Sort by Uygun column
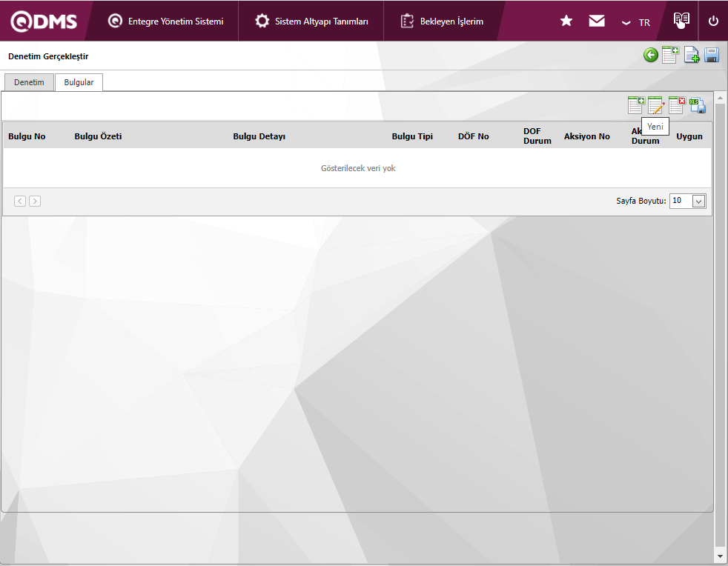Image resolution: width=728 pixels, height=566 pixels. click(689, 136)
